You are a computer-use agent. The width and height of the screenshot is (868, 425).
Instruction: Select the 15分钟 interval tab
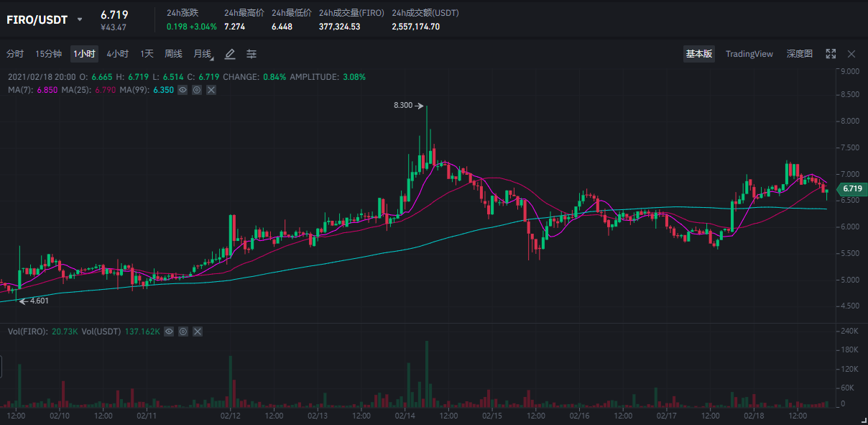pyautogui.click(x=49, y=54)
